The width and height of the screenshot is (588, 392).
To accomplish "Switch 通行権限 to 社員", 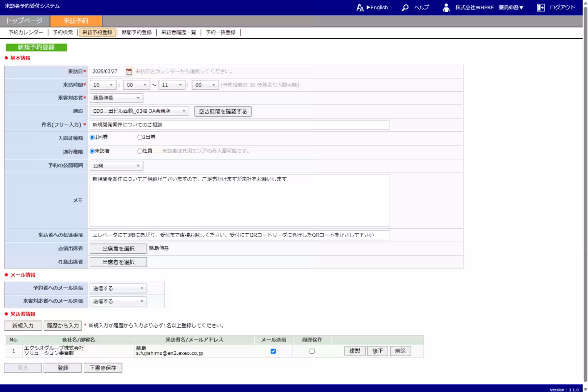I will [140, 151].
